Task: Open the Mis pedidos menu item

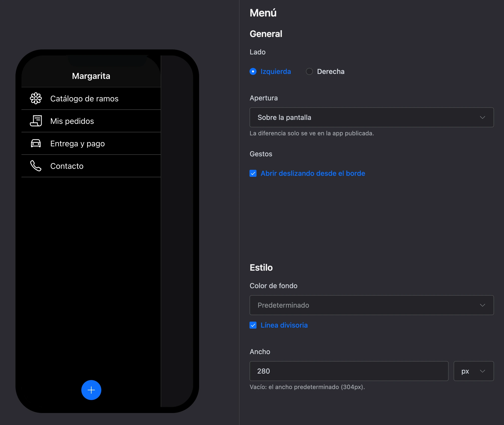Action: click(91, 121)
